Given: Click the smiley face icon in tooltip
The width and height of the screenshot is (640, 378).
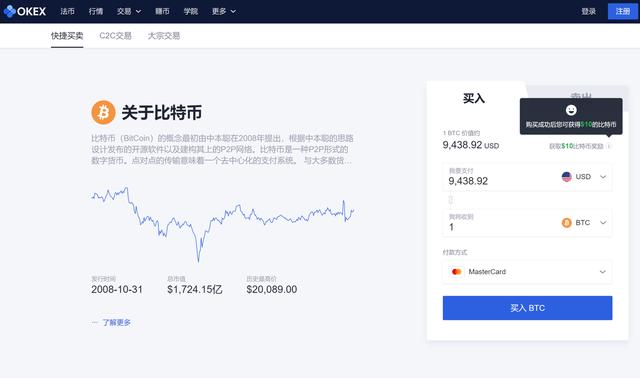Looking at the screenshot, I should (x=571, y=110).
